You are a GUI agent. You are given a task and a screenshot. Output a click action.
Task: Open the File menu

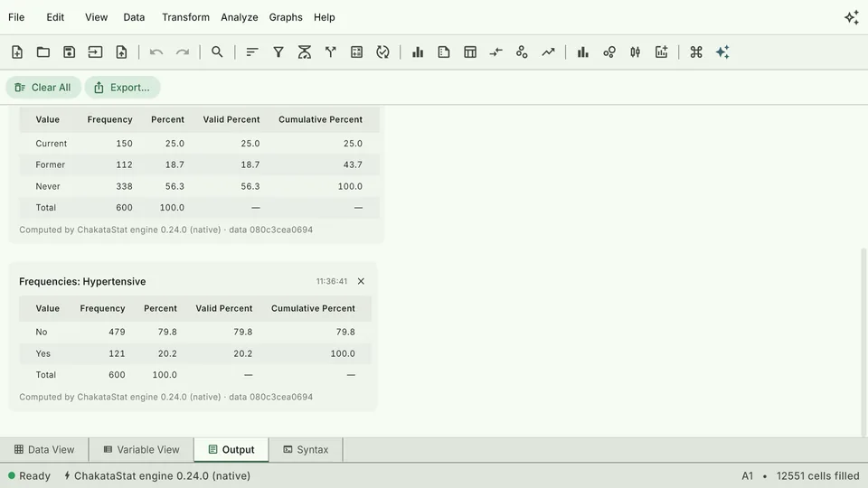pos(16,17)
